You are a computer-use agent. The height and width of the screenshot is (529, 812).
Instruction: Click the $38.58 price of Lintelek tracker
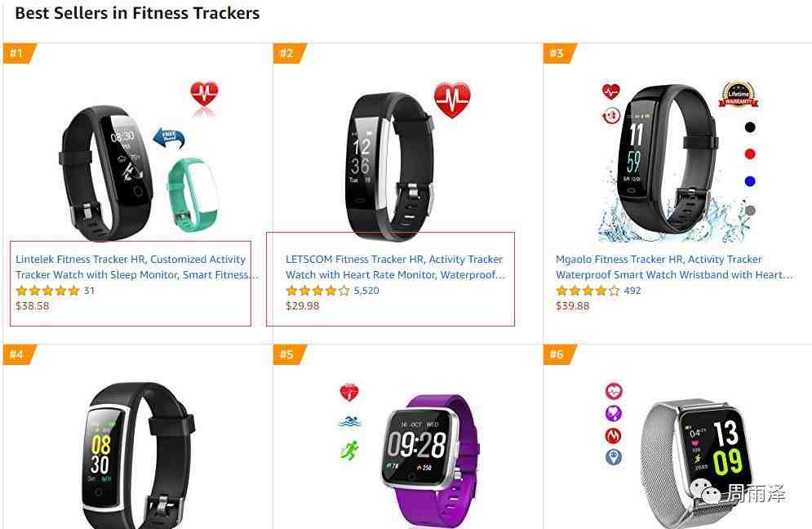(x=33, y=305)
